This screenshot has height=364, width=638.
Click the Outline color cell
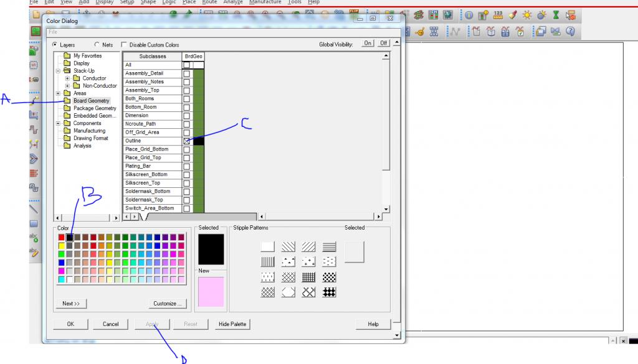pos(199,141)
